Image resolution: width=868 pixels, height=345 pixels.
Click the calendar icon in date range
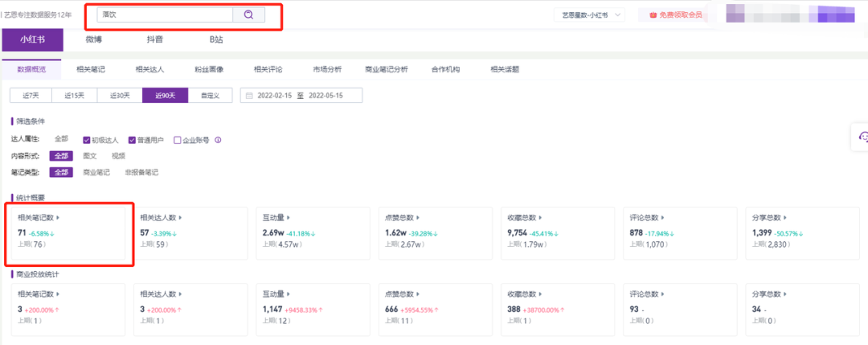point(250,95)
